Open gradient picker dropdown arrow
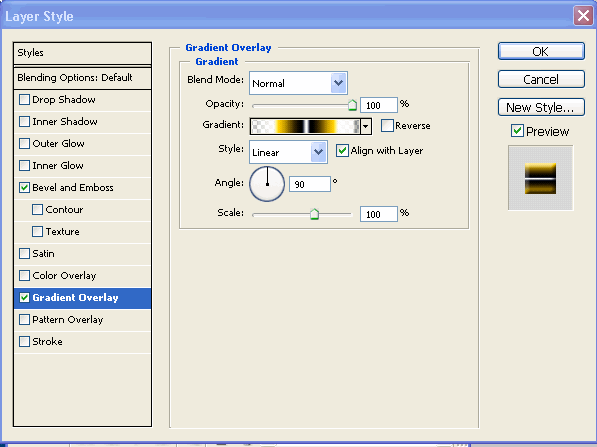 click(x=366, y=126)
